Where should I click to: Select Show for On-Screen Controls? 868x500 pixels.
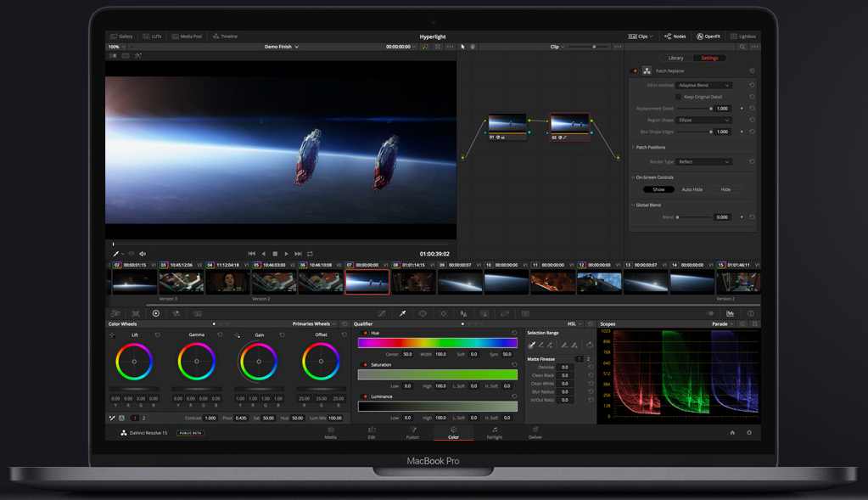tap(658, 189)
